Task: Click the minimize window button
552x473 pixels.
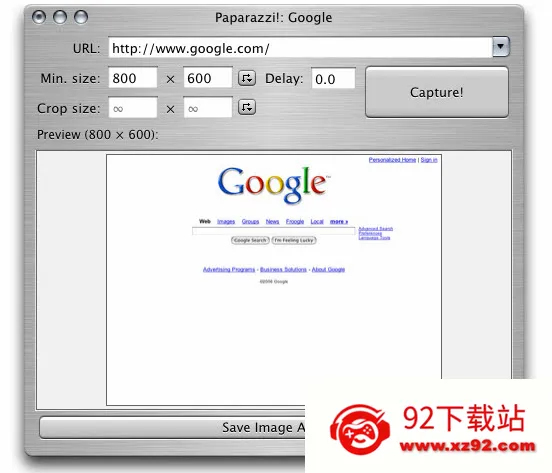Action: point(60,17)
